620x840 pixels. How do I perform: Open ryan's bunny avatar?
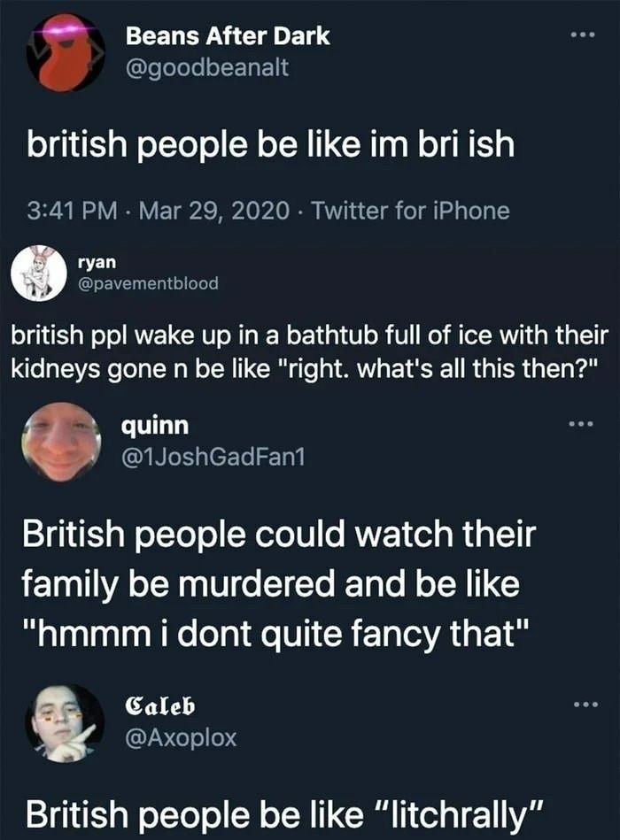click(36, 273)
